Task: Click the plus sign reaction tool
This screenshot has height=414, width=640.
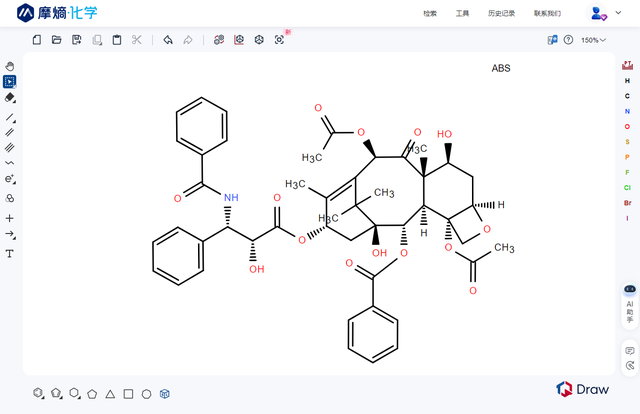Action: [x=9, y=218]
